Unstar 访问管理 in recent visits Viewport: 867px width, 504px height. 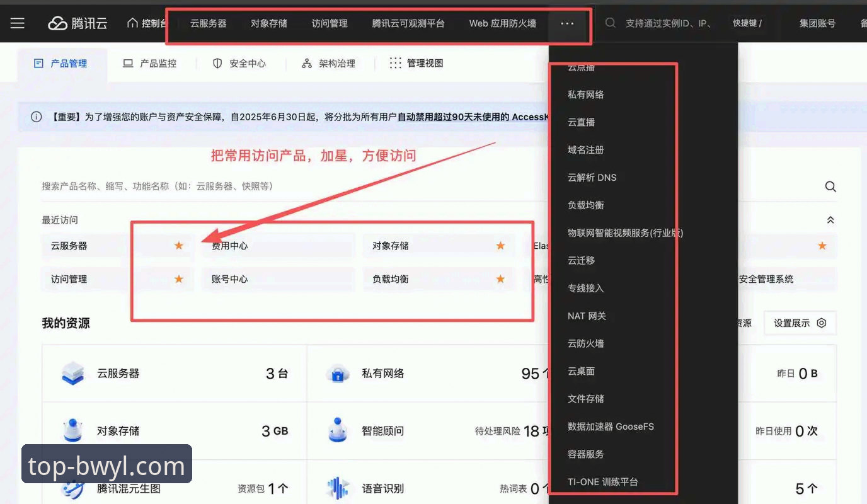point(179,279)
